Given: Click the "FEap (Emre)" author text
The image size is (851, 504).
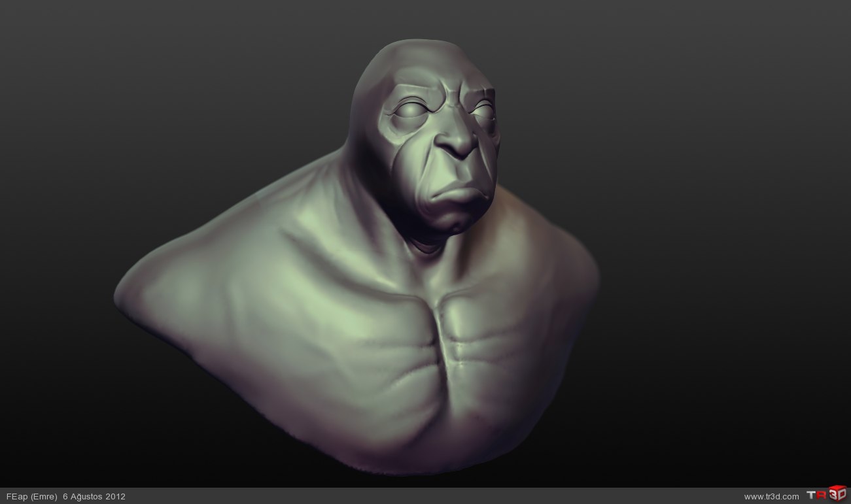Looking at the screenshot, I should point(31,496).
